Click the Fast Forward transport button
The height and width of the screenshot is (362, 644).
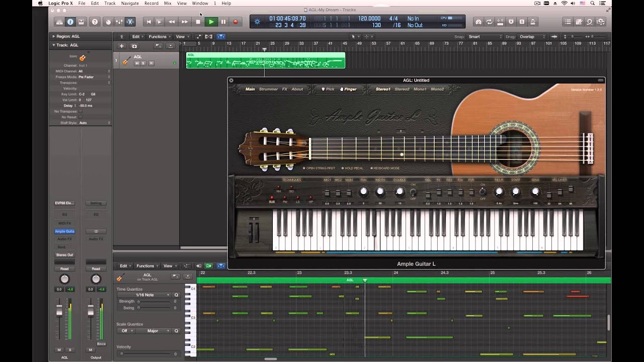(185, 22)
